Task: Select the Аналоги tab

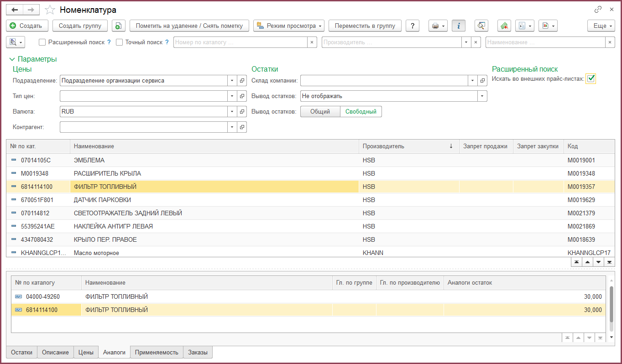Action: click(114, 352)
